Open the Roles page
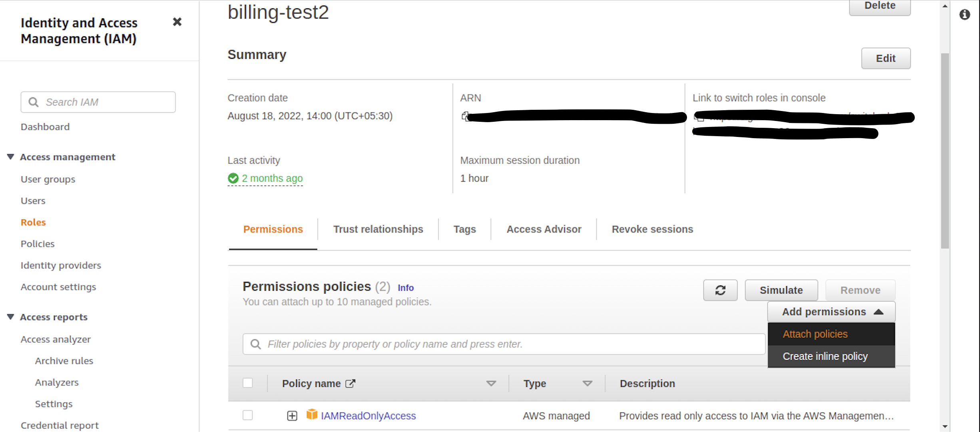This screenshot has height=432, width=980. pyautogui.click(x=33, y=222)
